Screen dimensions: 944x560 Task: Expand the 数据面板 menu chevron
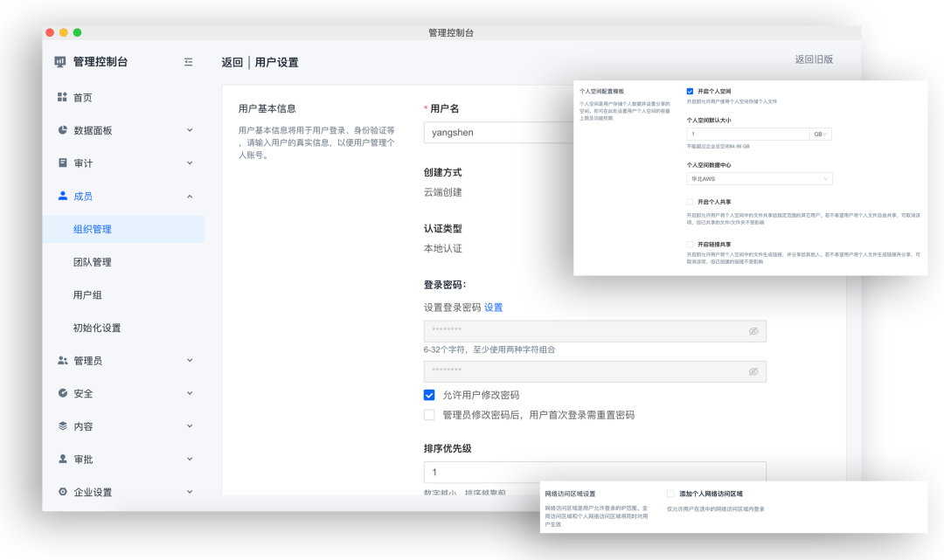click(x=190, y=130)
